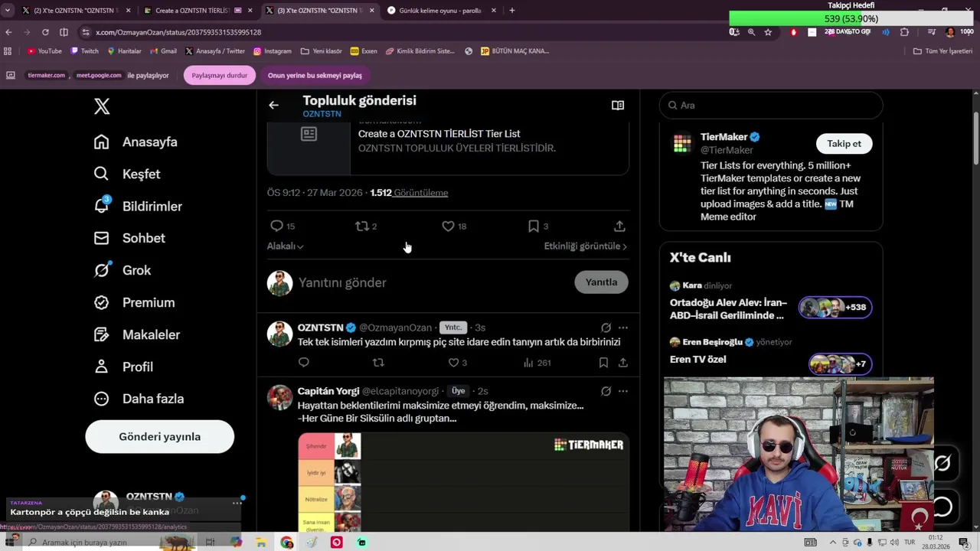This screenshot has width=980, height=551.
Task: View analytics 261 on OZNTSTN's comment
Action: point(537,362)
